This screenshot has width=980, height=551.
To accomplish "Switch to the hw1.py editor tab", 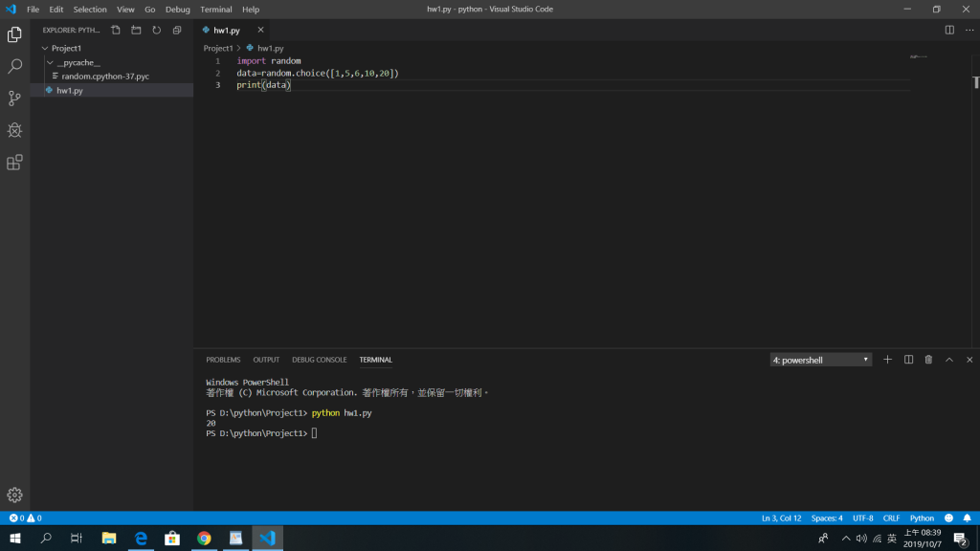I will (227, 30).
